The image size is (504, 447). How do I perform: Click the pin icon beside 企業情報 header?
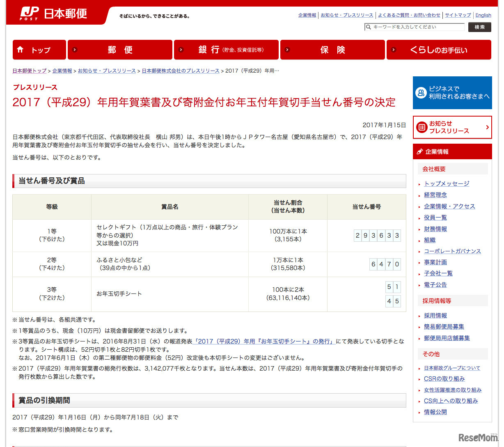[x=419, y=151]
